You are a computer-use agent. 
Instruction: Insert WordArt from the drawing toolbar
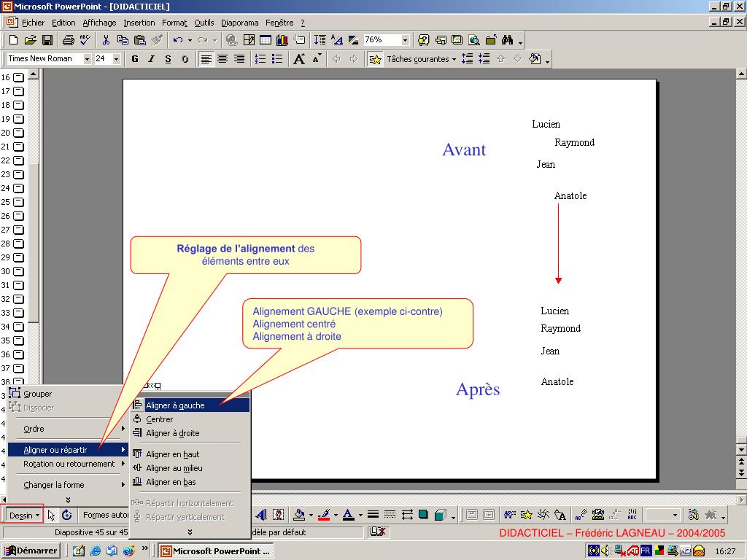point(261,515)
